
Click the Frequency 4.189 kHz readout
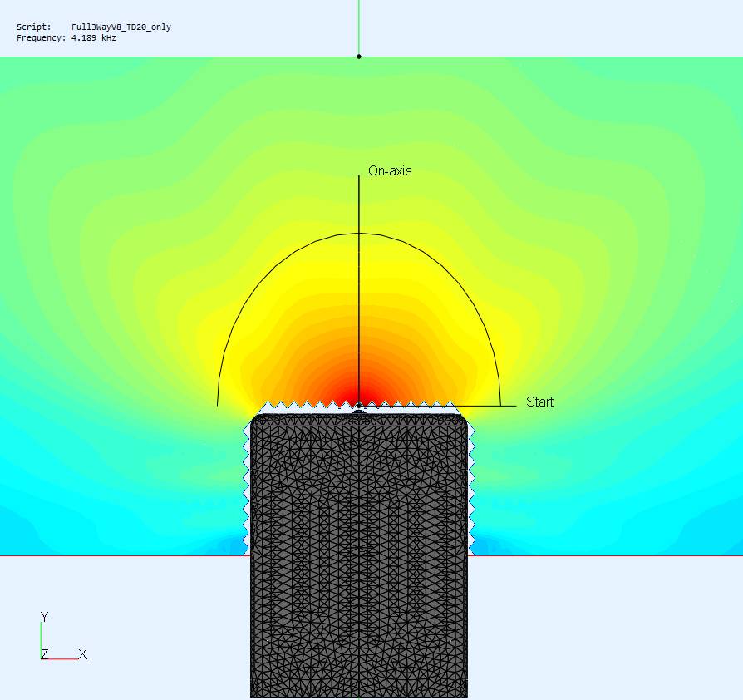(66, 38)
